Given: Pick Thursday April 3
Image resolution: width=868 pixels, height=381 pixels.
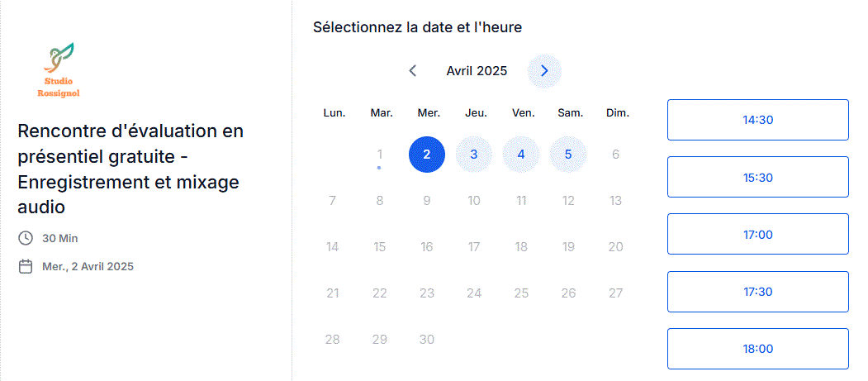Looking at the screenshot, I should coord(474,155).
